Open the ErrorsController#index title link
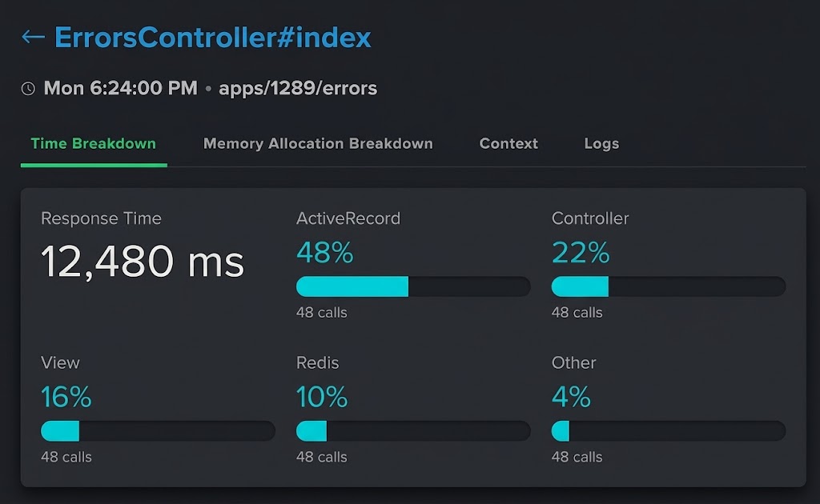This screenshot has width=820, height=504. click(x=213, y=37)
